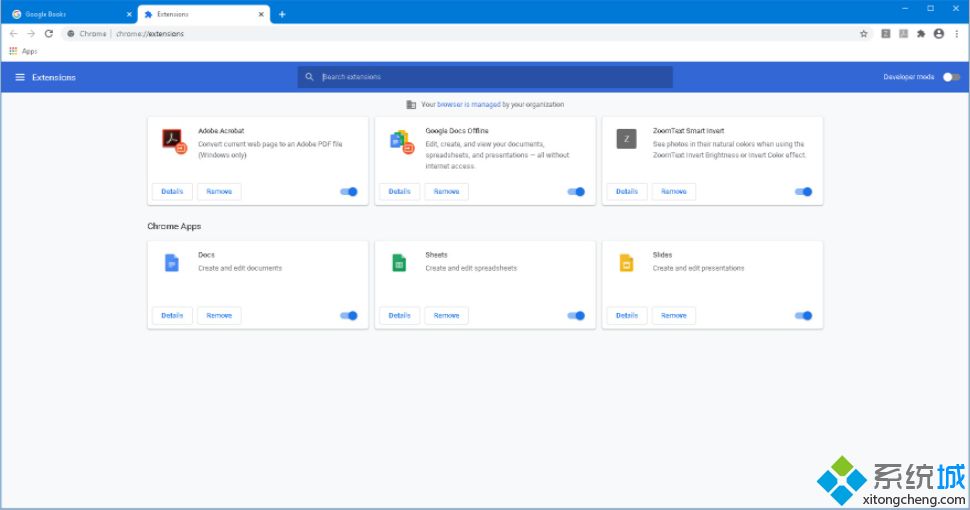Click the site info icon in address bar

71,33
